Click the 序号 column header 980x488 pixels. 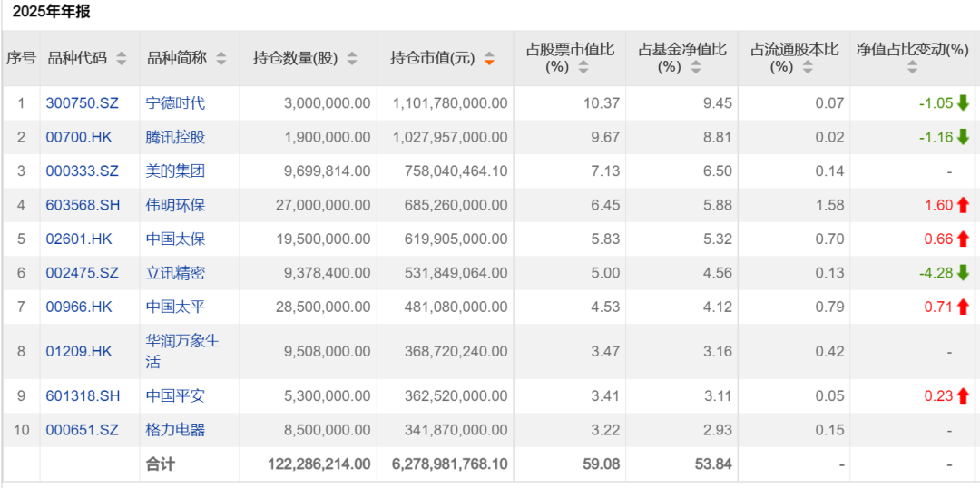21,58
